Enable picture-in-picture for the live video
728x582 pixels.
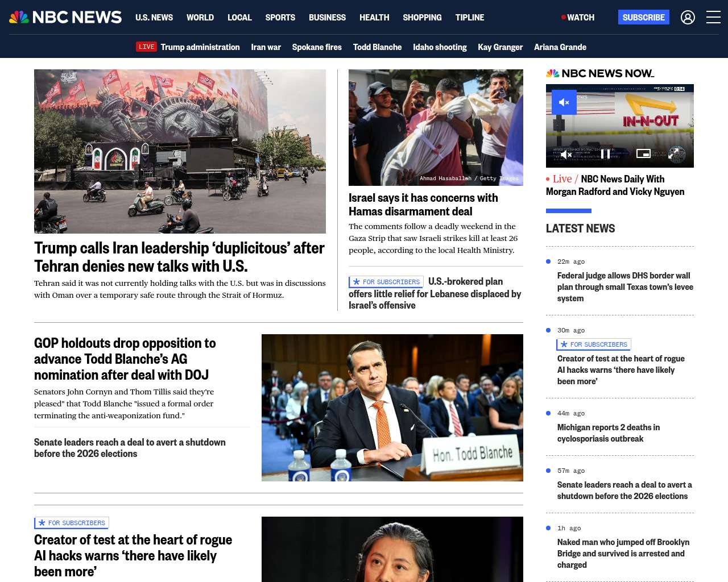point(643,153)
